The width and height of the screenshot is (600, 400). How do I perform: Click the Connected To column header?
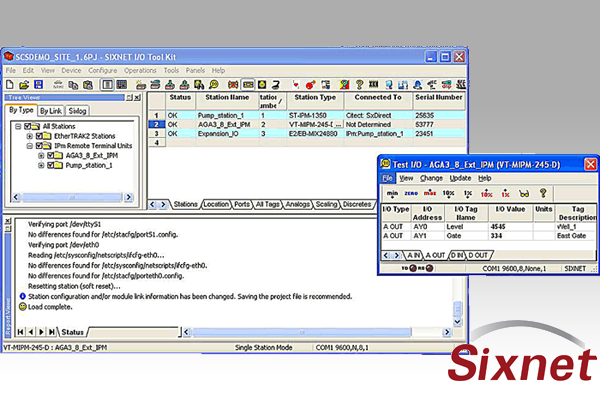pyautogui.click(x=378, y=101)
